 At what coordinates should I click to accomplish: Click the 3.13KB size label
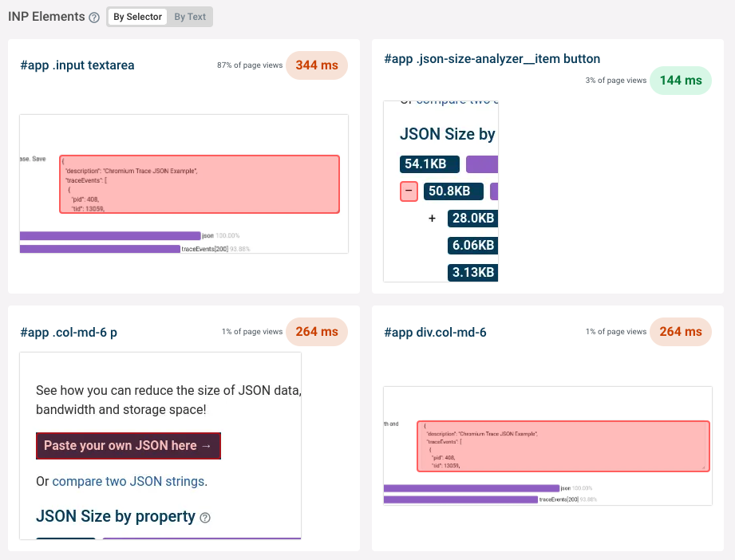472,272
